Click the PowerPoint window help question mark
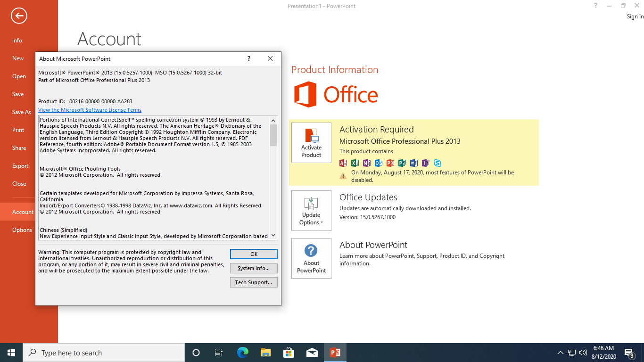Screen dimensions: 644x362 click(596, 6)
